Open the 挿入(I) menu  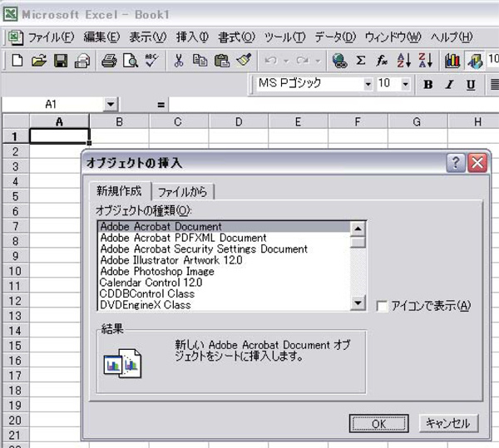[192, 37]
